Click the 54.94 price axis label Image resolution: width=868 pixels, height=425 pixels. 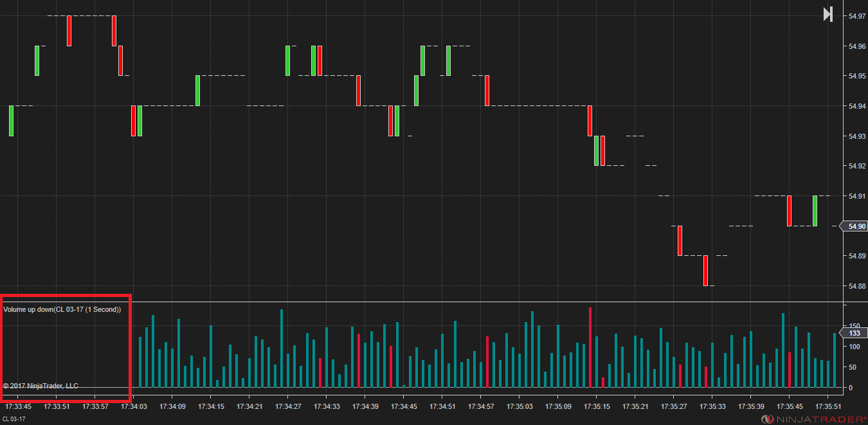857,106
